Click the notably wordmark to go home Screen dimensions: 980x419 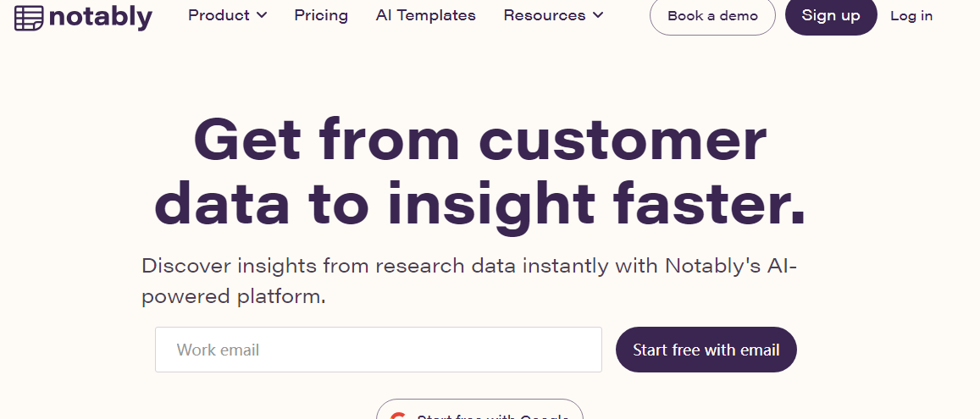[x=101, y=17]
